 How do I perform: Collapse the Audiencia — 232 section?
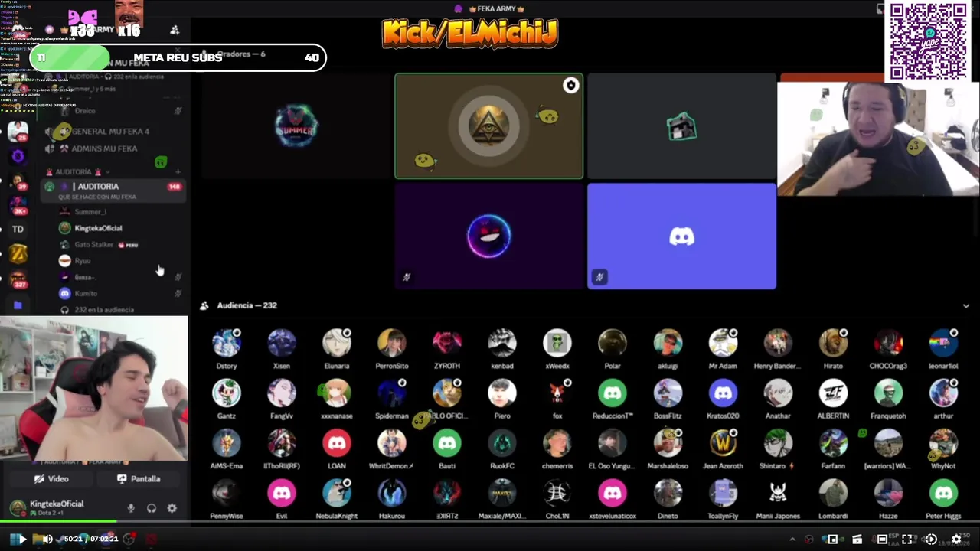965,305
